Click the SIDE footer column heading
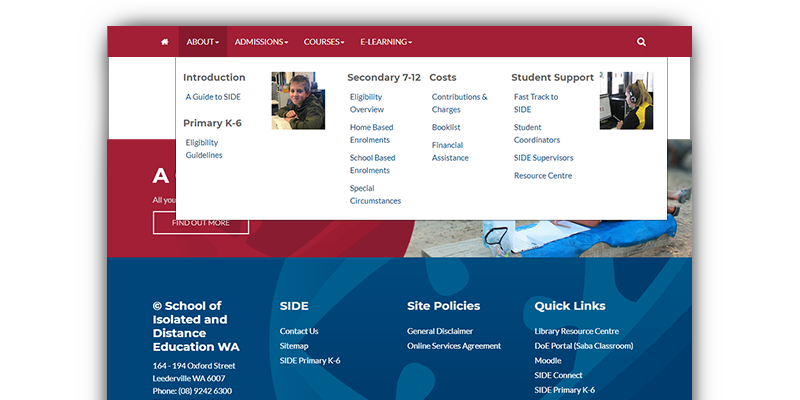Image resolution: width=800 pixels, height=400 pixels. tap(294, 306)
